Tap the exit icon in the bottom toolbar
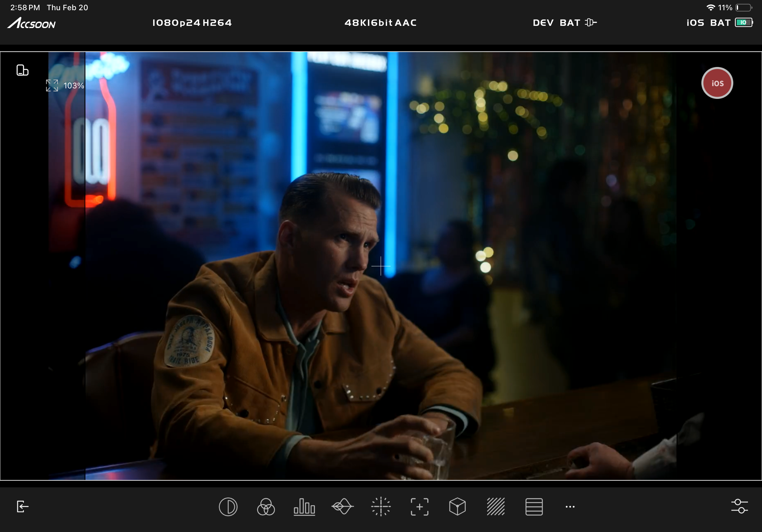 23,506
